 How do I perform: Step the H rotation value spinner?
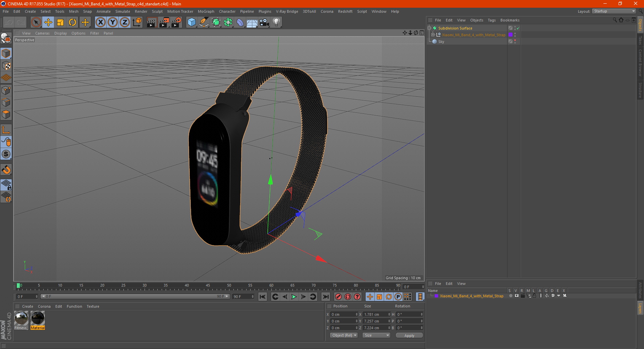[x=422, y=314]
